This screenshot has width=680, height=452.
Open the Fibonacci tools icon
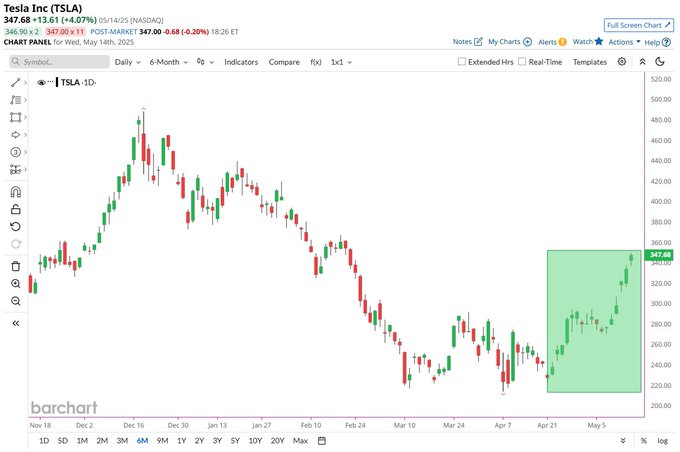tap(15, 100)
